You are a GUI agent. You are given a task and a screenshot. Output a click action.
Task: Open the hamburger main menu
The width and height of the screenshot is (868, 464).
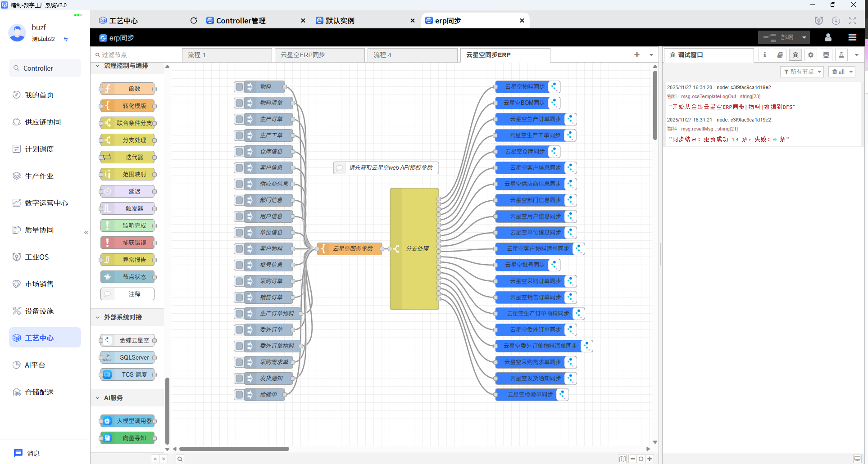(852, 37)
